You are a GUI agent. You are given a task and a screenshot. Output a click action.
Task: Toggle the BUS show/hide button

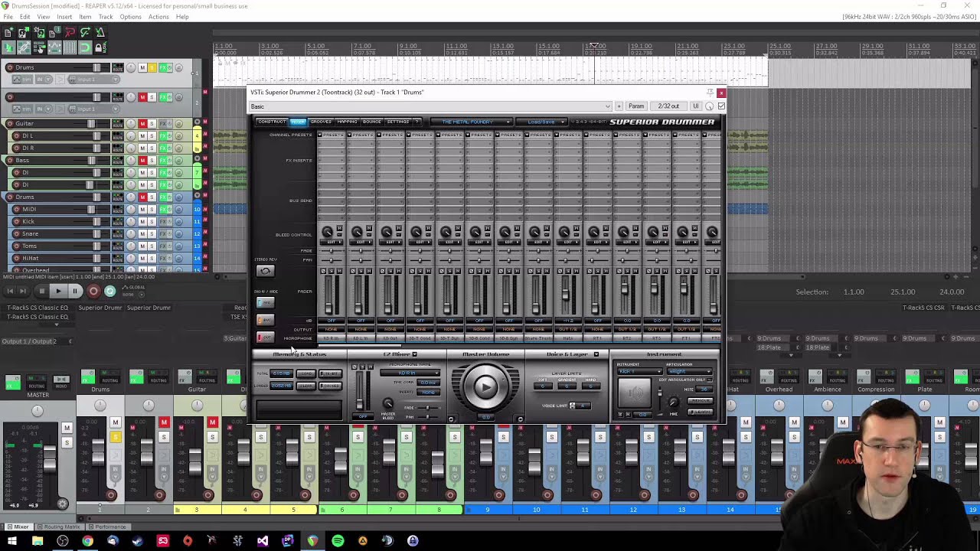coord(264,320)
